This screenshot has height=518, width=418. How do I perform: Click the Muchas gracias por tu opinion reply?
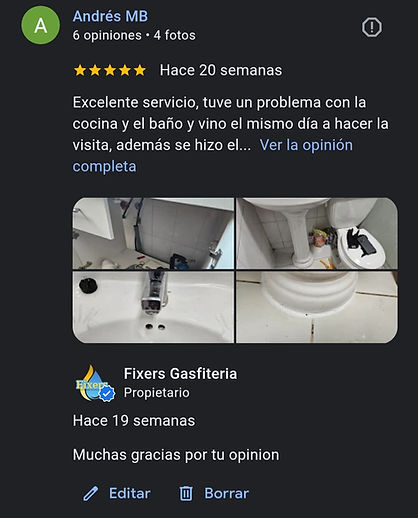(x=176, y=455)
